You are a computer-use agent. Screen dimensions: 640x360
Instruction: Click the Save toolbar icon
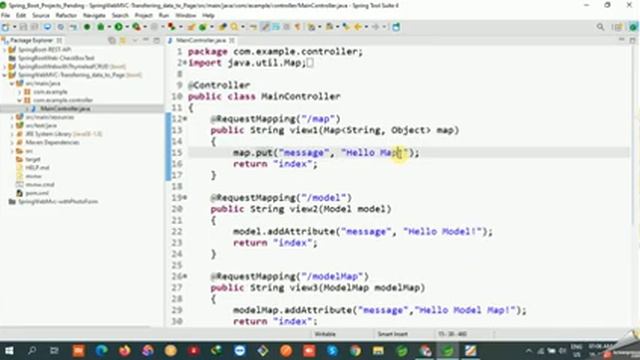(x=24, y=27)
